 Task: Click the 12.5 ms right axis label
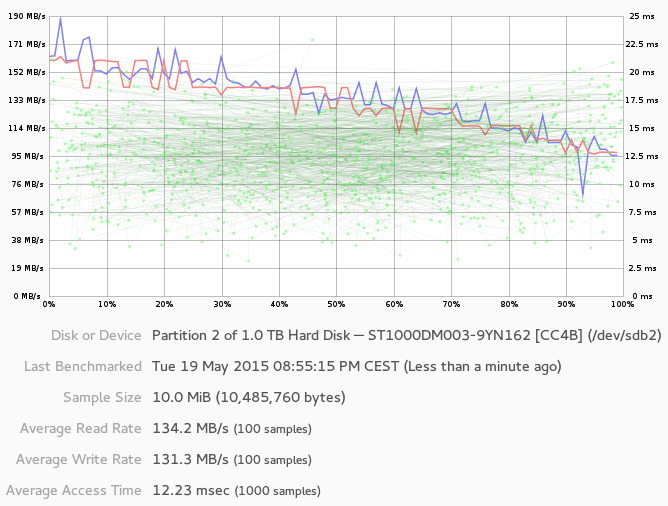[642, 156]
